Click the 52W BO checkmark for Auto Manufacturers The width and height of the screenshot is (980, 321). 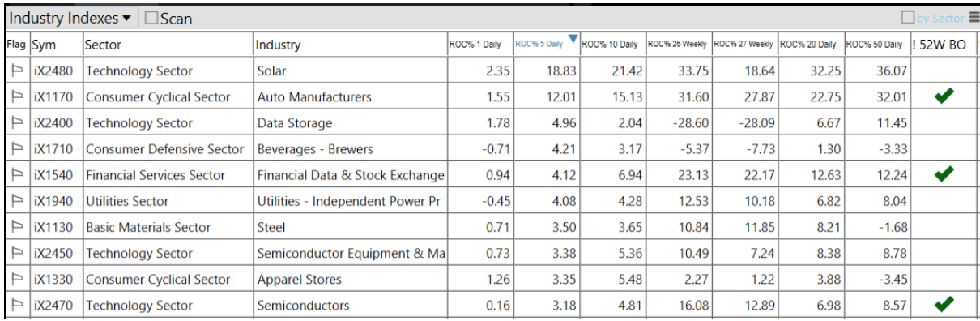[x=944, y=96]
